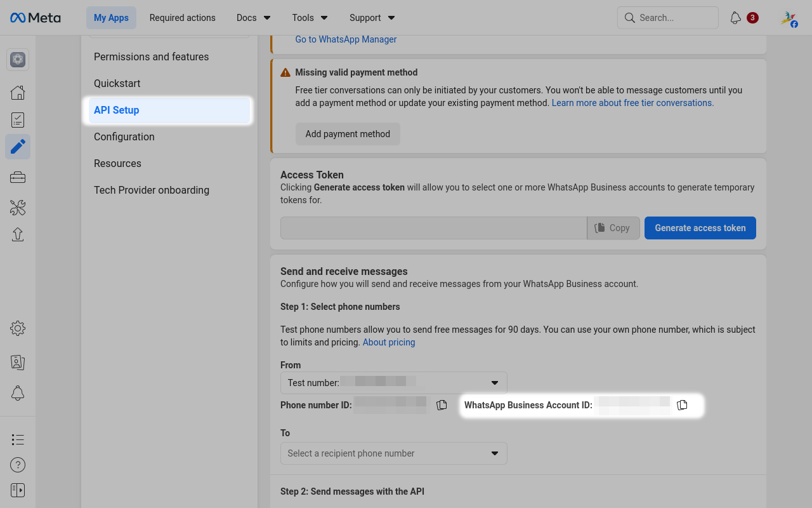Screen dimensions: 812x508
Task: Click the Search input field
Action: coord(668,18)
